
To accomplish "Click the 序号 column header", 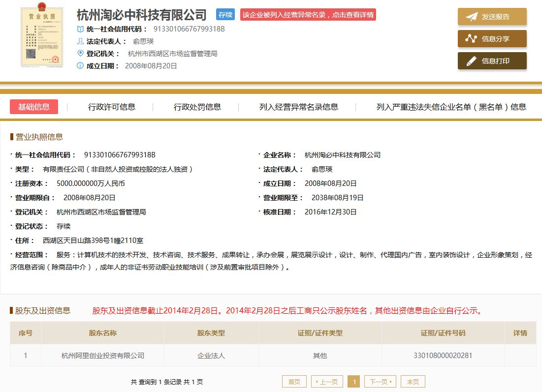I will [26, 333].
